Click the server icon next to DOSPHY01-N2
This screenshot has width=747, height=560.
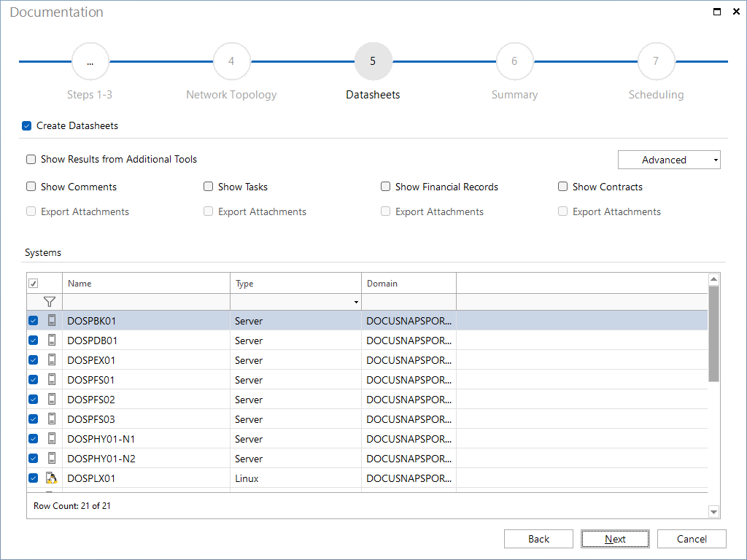52,458
